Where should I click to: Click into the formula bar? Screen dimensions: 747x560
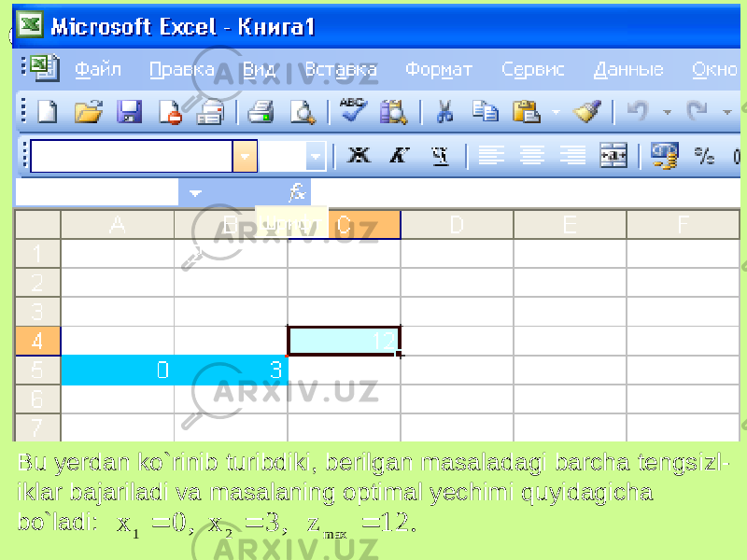click(x=525, y=193)
